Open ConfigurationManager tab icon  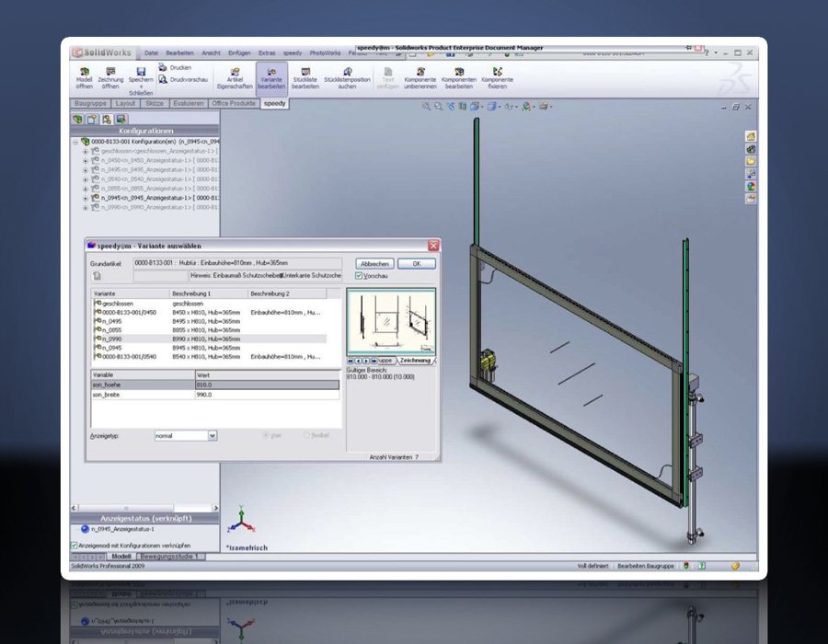[107, 120]
